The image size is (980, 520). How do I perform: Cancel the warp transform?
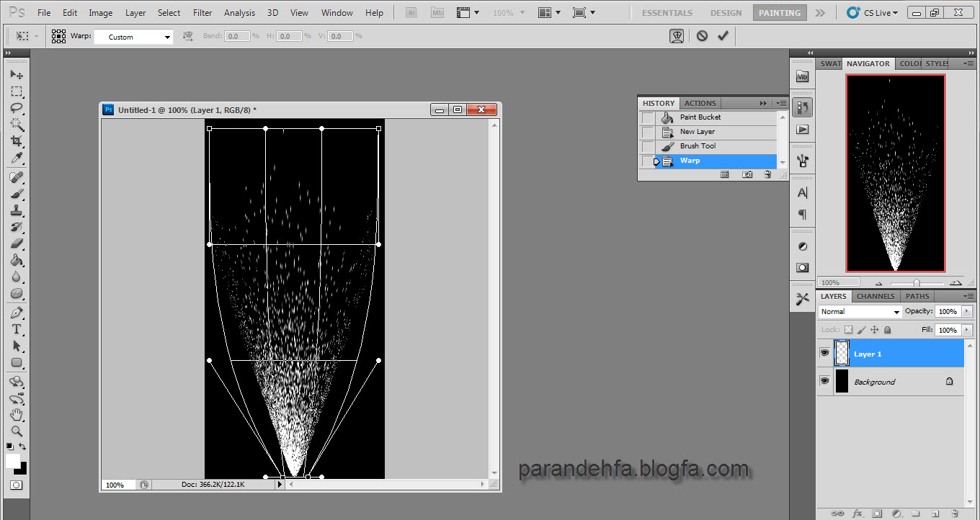702,35
